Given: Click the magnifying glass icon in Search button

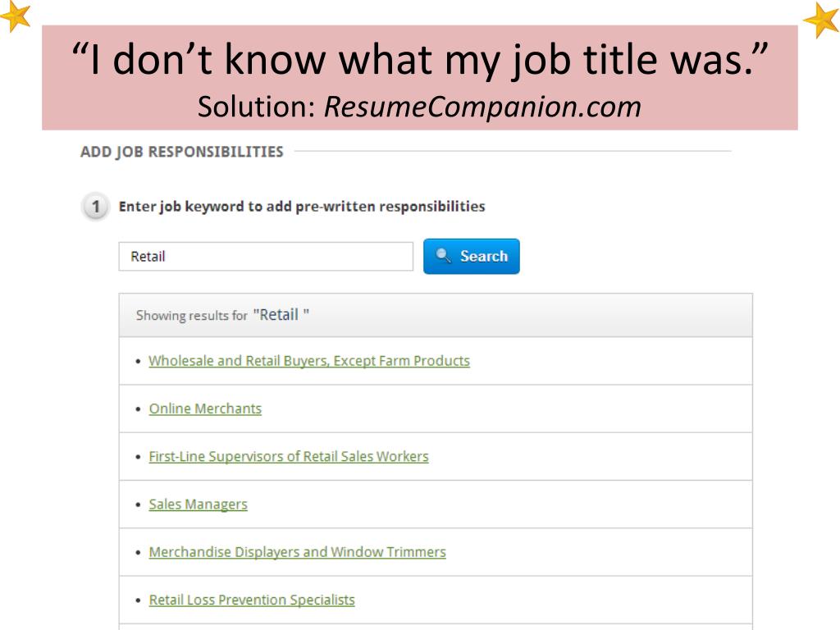Looking at the screenshot, I should pyautogui.click(x=443, y=256).
